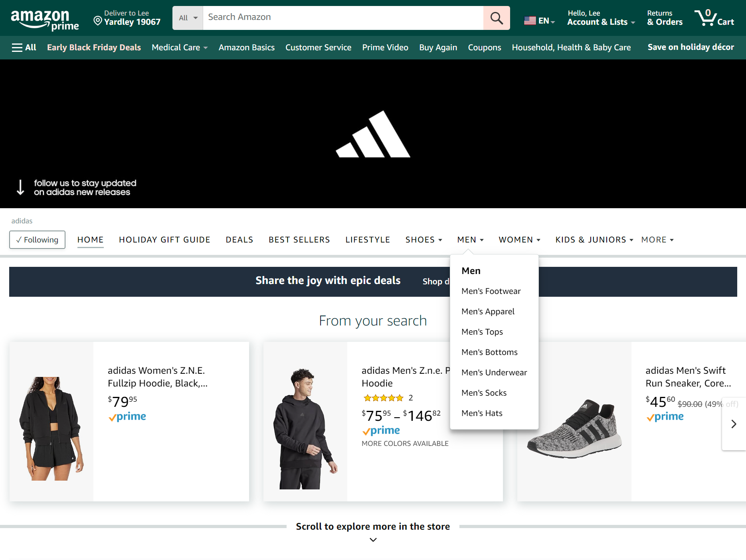Expand the MORE store menu
Image resolution: width=746 pixels, height=560 pixels.
click(x=657, y=240)
